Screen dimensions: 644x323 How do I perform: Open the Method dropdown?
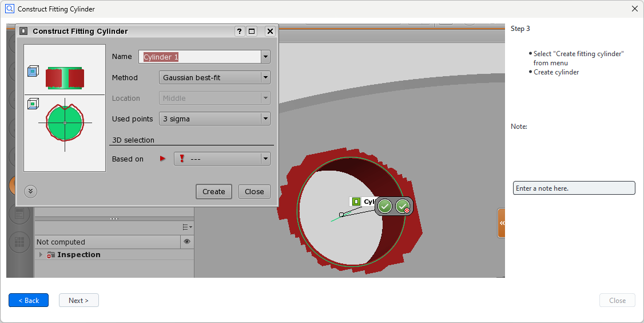(265, 77)
